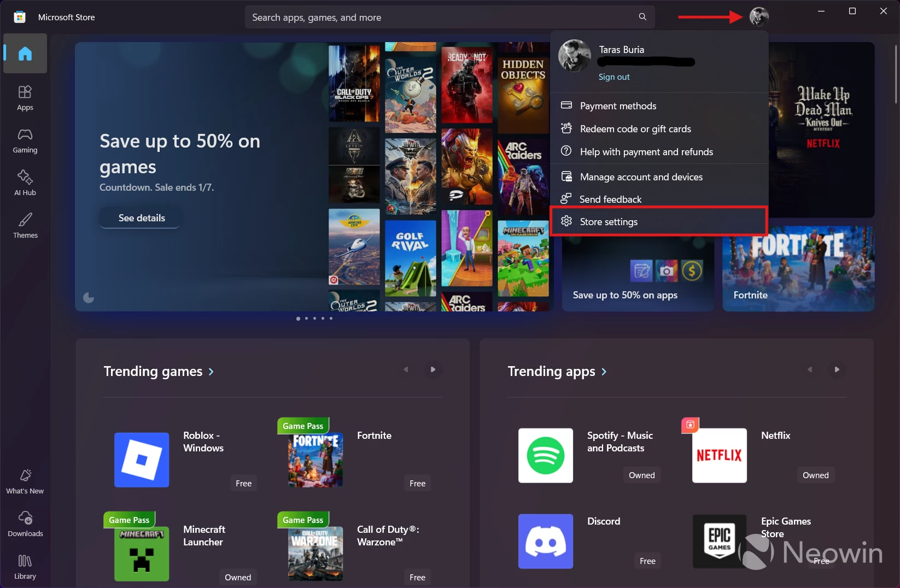
Task: Open the Wake Up Dead Man Netflix tile
Action: [822, 130]
